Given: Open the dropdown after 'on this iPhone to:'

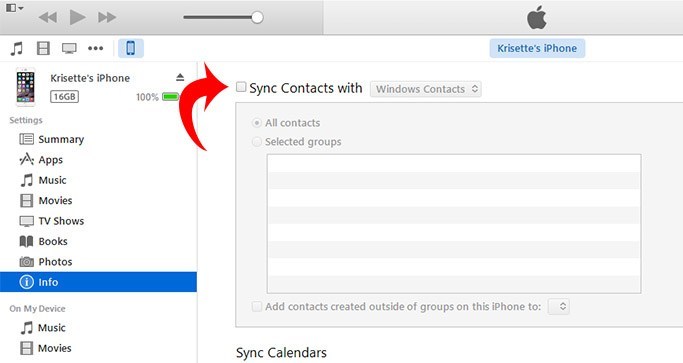Looking at the screenshot, I should (558, 306).
